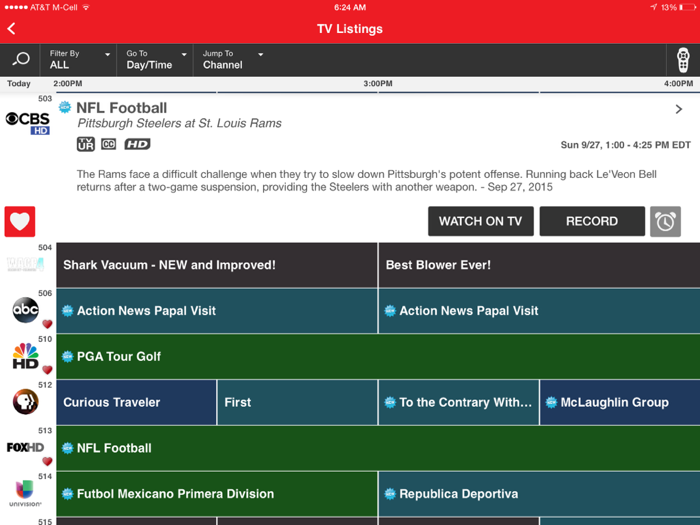Image resolution: width=700 pixels, height=525 pixels.
Task: Select the PBS channel 512 logo
Action: point(25,402)
